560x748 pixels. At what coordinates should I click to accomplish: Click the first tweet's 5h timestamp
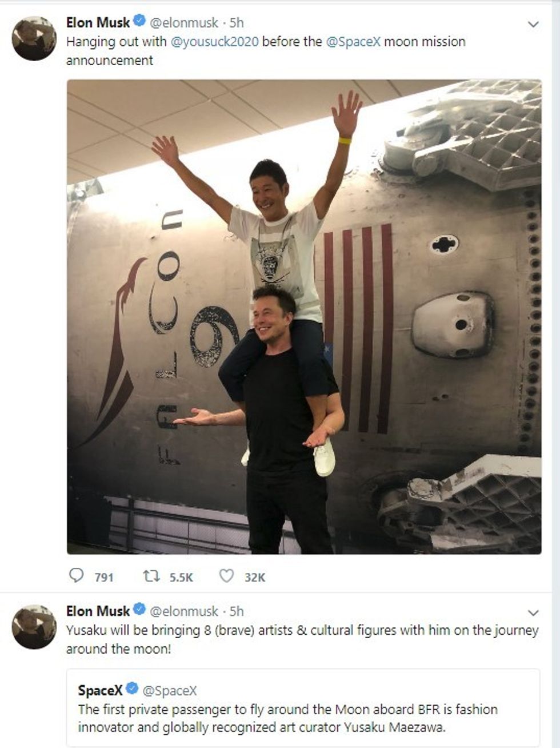[237, 22]
